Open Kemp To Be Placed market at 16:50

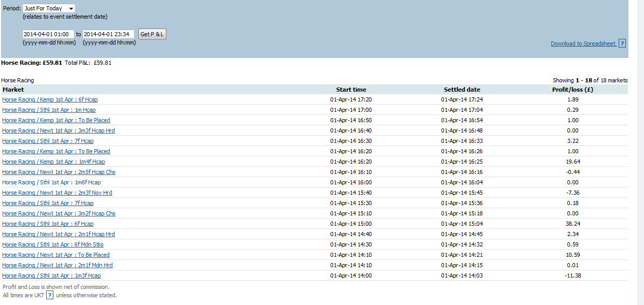pyautogui.click(x=56, y=120)
